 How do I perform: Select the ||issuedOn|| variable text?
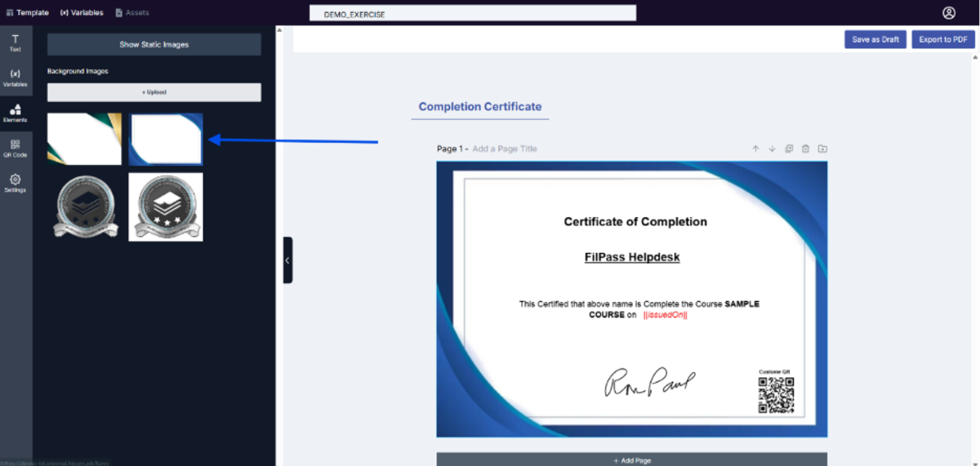[665, 315]
